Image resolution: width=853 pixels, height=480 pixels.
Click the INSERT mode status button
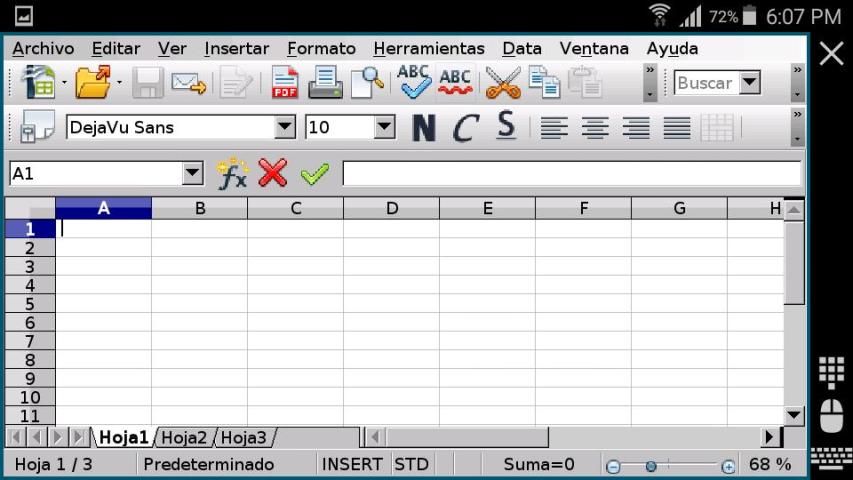(x=352, y=464)
